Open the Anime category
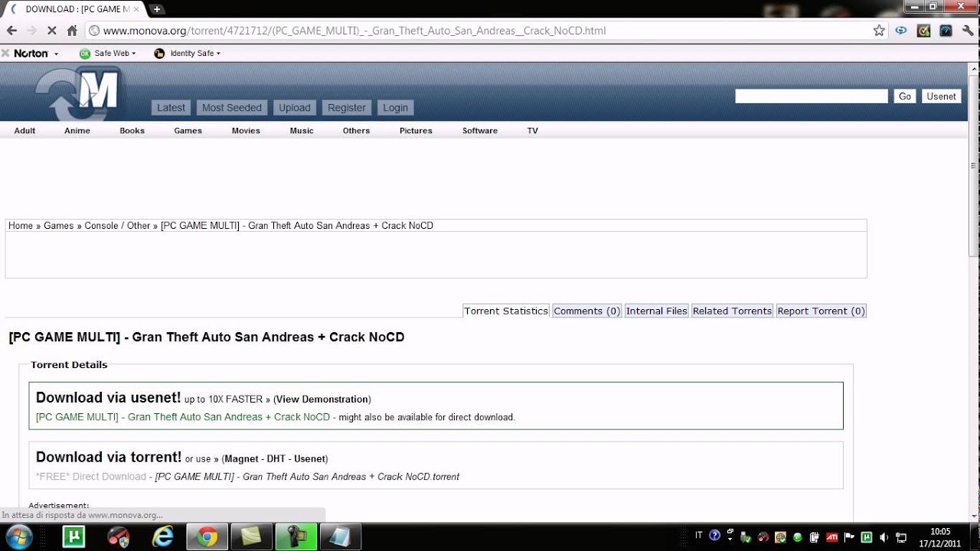 click(x=77, y=131)
